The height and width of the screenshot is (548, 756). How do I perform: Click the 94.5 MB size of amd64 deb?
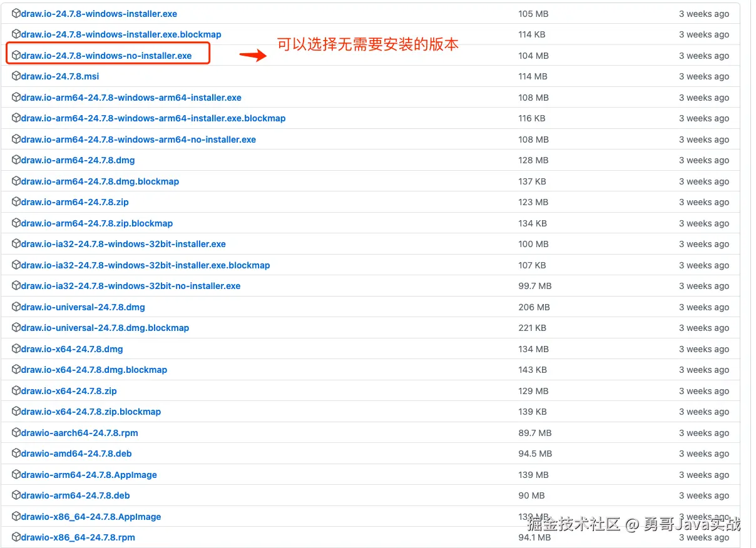pos(535,454)
